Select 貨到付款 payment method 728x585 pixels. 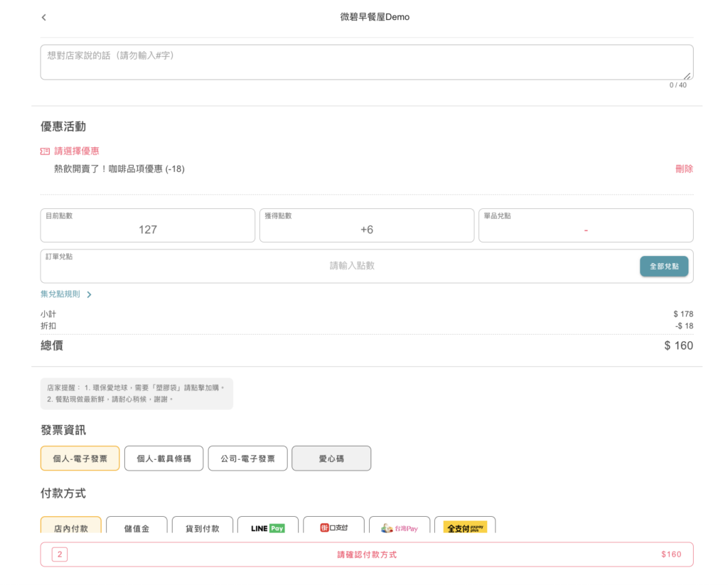pos(203,528)
